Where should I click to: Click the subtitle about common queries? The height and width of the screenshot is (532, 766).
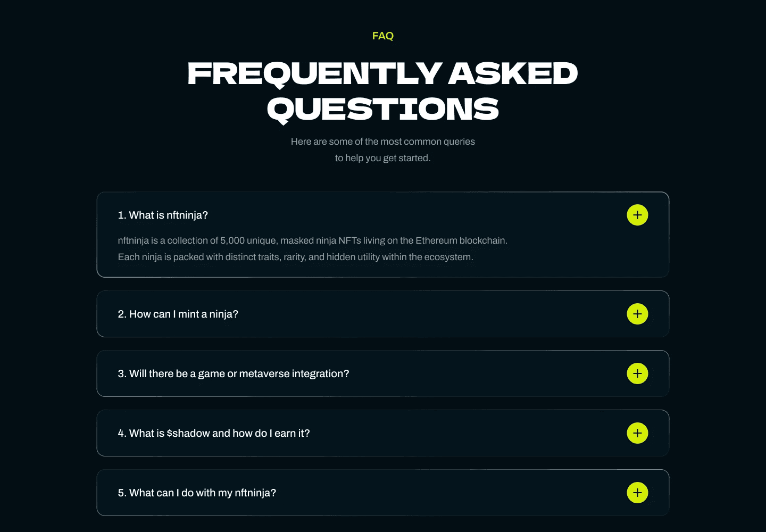point(382,149)
